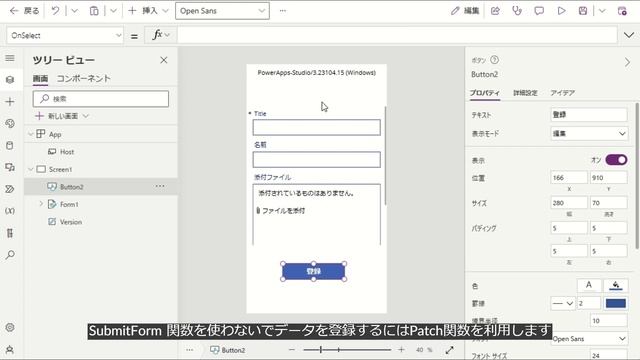Open Button2 breadcrumb in the bottom bar
This screenshot has width=640, height=360.
click(x=228, y=350)
